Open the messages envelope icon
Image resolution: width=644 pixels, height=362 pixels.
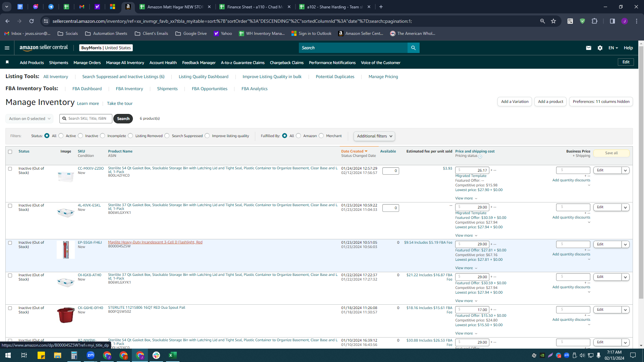[589, 48]
